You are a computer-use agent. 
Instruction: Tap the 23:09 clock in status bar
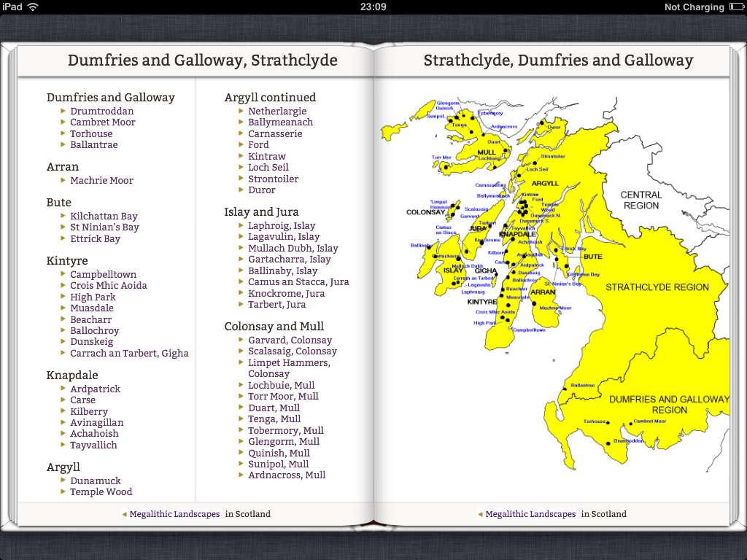click(x=373, y=7)
